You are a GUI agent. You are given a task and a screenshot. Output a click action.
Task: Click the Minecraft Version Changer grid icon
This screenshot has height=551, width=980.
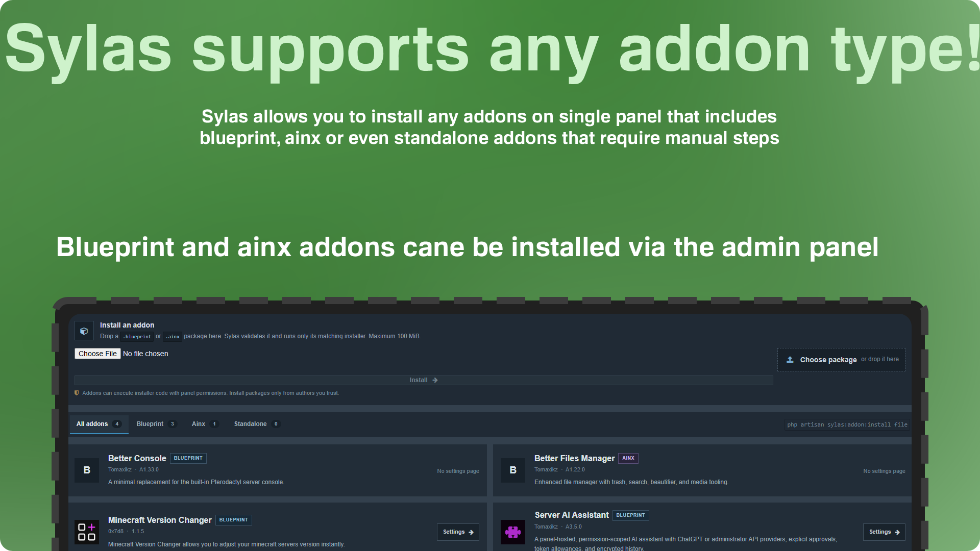87,532
